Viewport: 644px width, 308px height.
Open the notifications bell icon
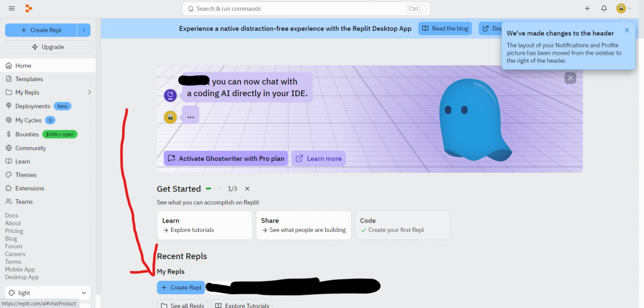click(x=604, y=8)
